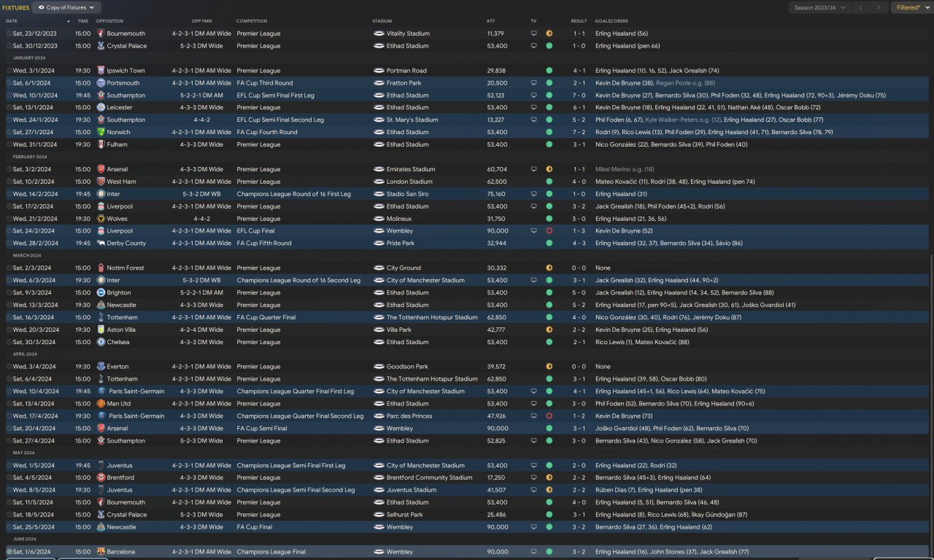934x560 pixels.
Task: Click the orange draw dot in the Everton row
Action: coord(549,367)
